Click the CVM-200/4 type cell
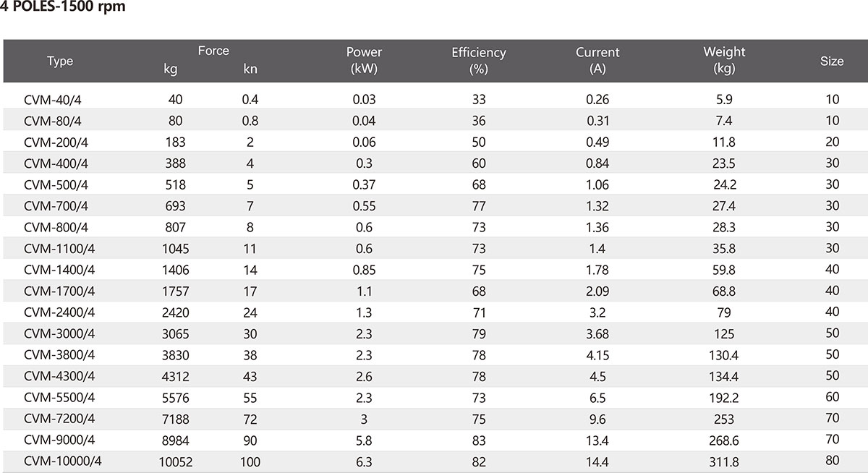This screenshot has height=473, width=868. pyautogui.click(x=58, y=142)
